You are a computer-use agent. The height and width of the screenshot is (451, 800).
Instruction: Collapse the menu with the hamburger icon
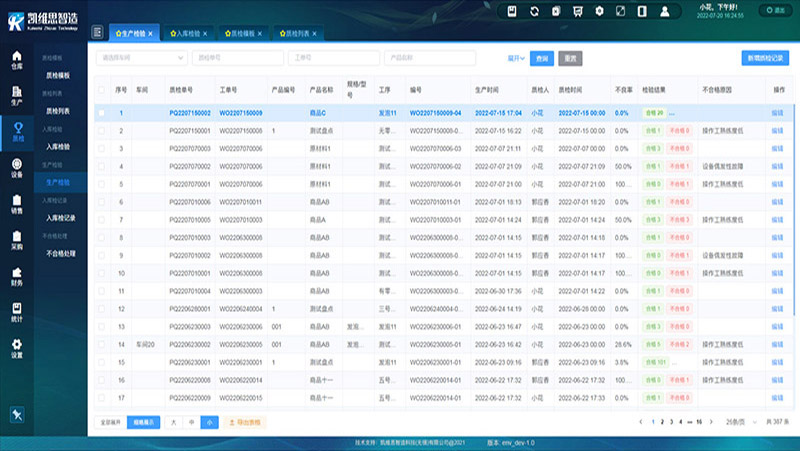[97, 32]
